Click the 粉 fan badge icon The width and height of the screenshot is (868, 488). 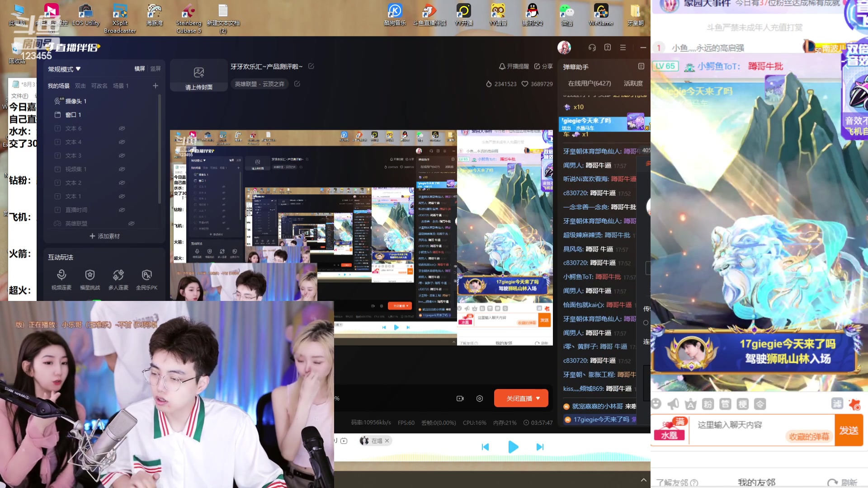pyautogui.click(x=708, y=404)
